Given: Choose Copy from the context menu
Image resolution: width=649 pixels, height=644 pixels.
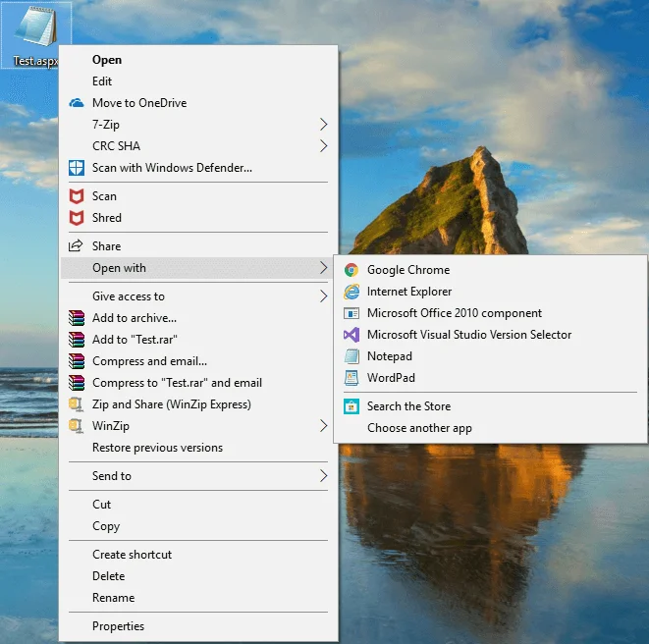Looking at the screenshot, I should (198, 525).
